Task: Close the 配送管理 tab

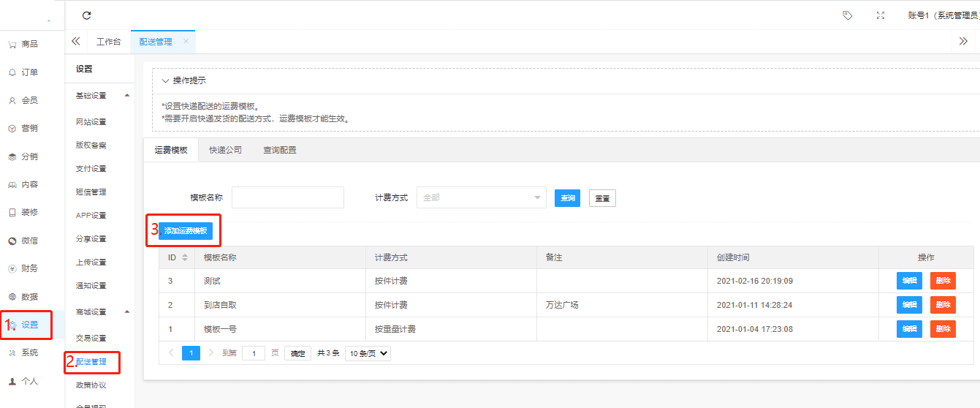Action: (x=186, y=42)
